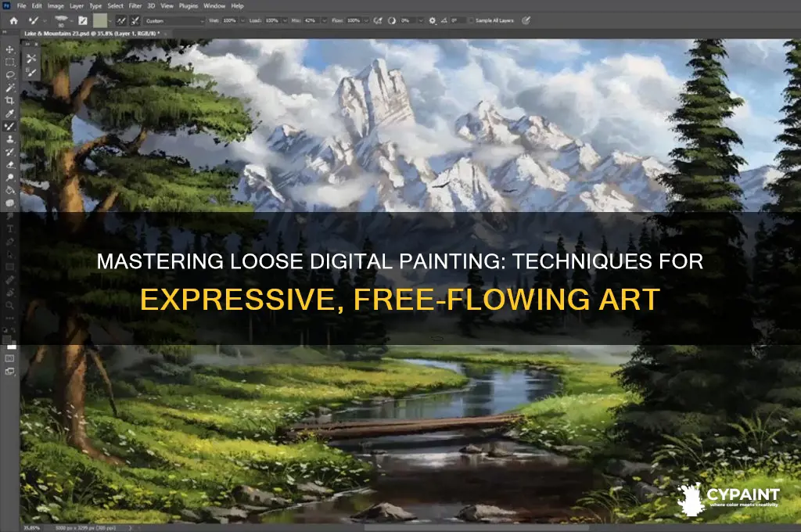The image size is (801, 532).
Task: Toggle airbrush-style build-up icon
Action: click(x=378, y=21)
